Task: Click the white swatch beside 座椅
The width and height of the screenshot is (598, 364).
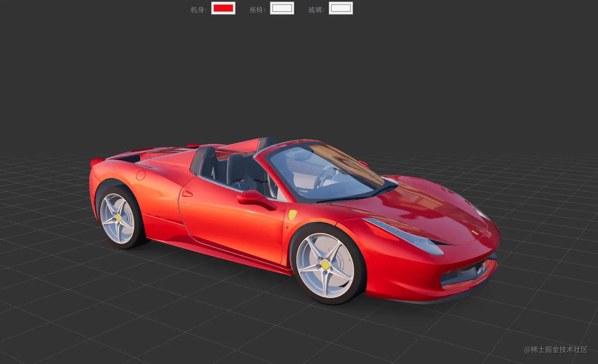Action: [x=282, y=8]
